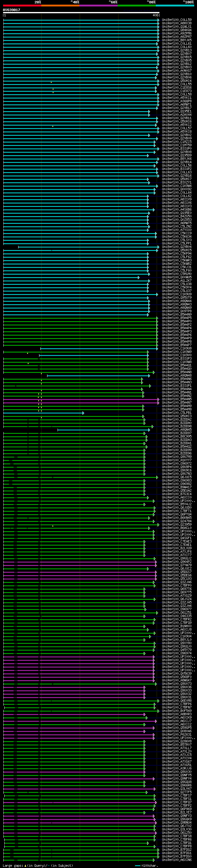Click the white query sequence bar

click(81, 13)
